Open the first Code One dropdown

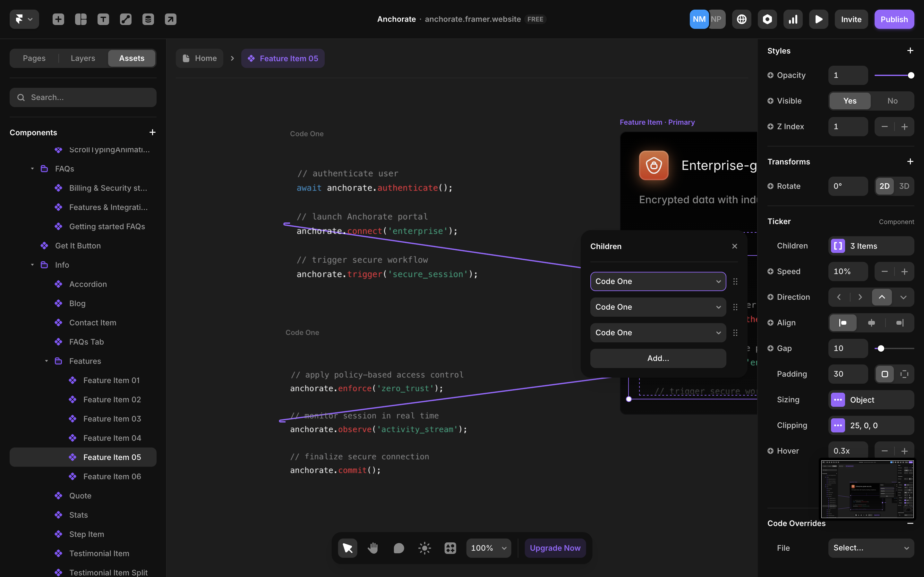(657, 281)
